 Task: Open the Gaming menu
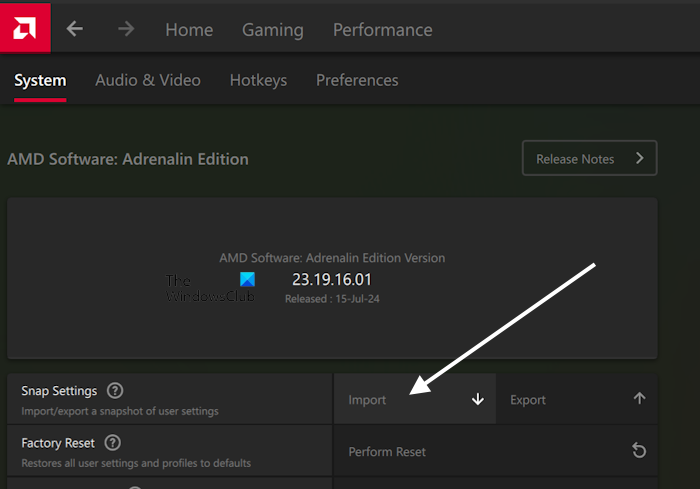click(x=272, y=30)
